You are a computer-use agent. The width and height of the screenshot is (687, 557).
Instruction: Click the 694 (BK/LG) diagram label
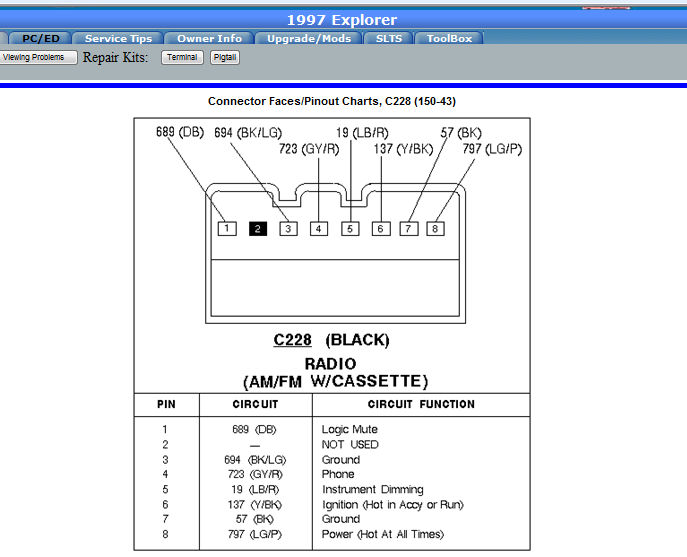point(248,133)
